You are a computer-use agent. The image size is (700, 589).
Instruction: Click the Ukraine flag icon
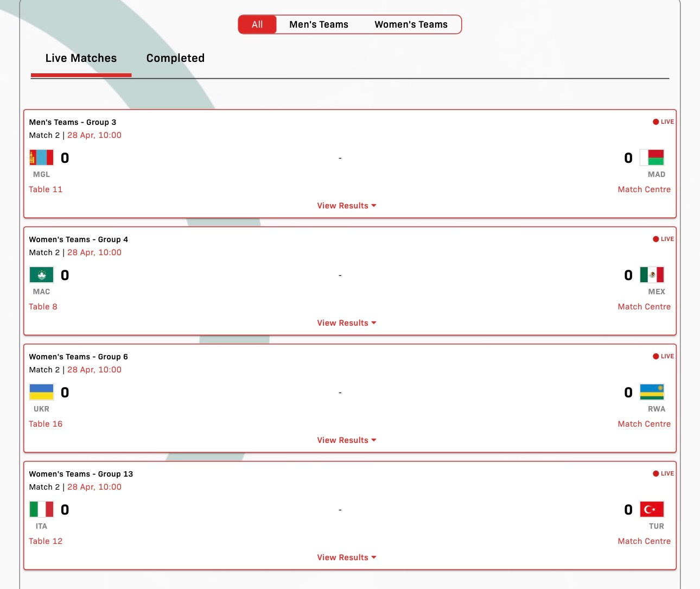click(x=42, y=392)
